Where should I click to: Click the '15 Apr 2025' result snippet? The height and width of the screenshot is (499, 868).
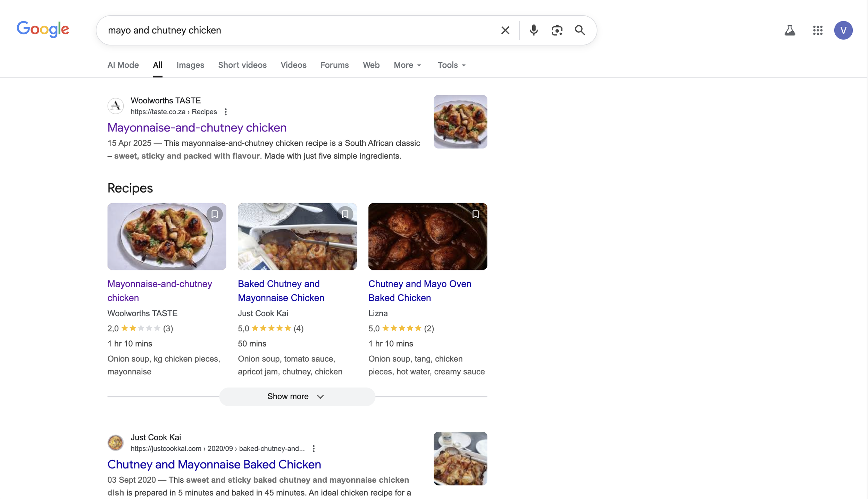(x=264, y=150)
